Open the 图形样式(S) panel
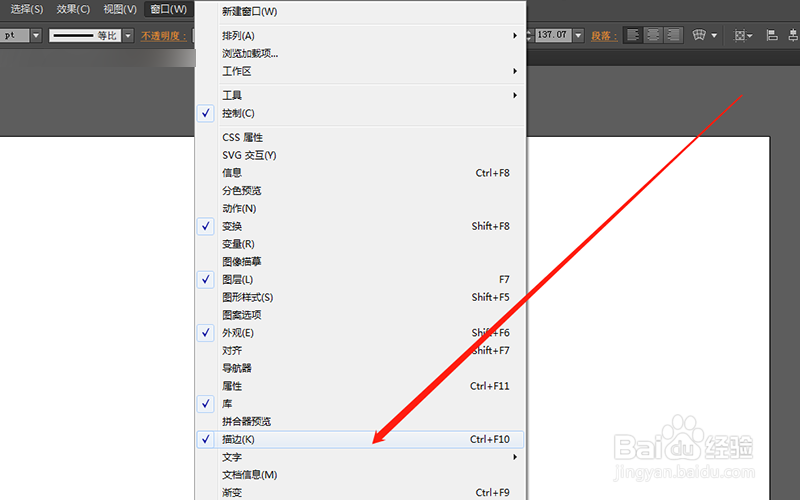Screen dimensions: 800x500 point(360,297)
